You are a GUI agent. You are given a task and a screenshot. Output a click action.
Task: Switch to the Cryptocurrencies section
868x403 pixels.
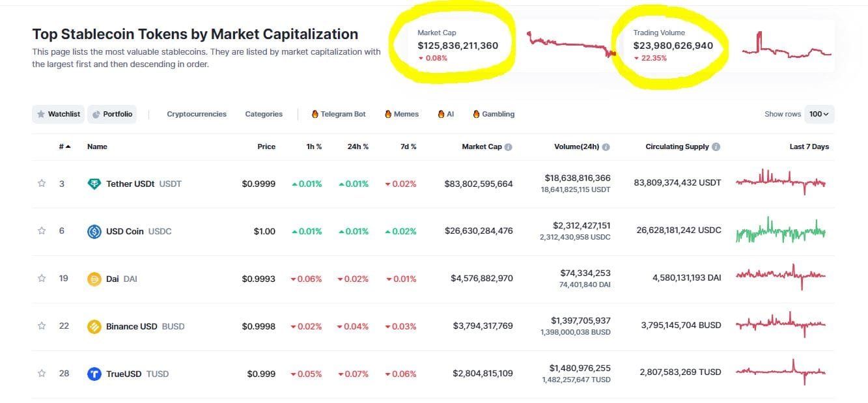[x=197, y=113]
